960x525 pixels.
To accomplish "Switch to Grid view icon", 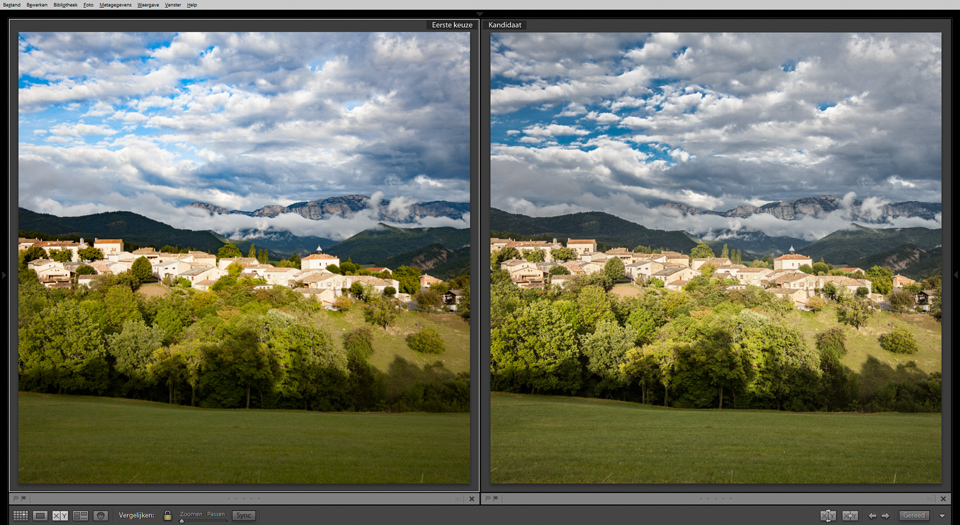I will point(20,515).
